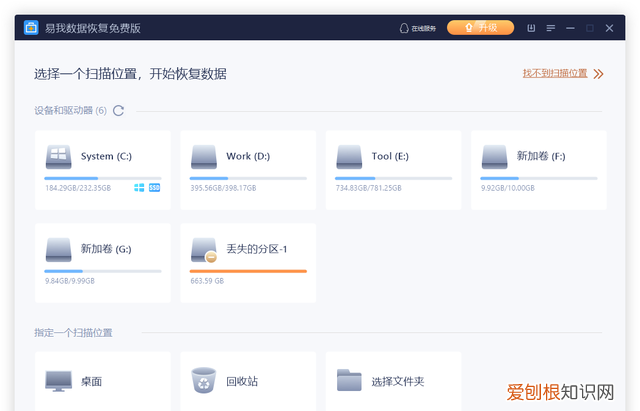Click the SSD badge on System drive
The image size is (640, 411).
(154, 188)
